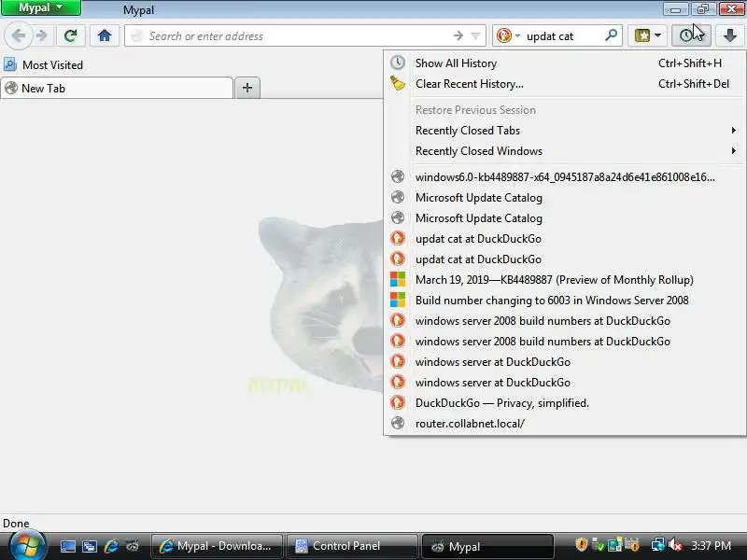Switch to Mypal - Downloa... taskbar window

click(217, 546)
